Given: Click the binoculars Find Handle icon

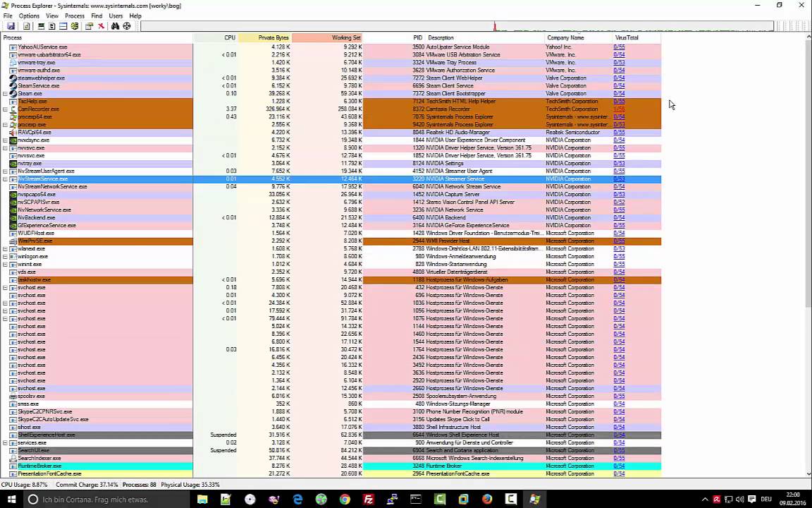Looking at the screenshot, I should pyautogui.click(x=115, y=26).
